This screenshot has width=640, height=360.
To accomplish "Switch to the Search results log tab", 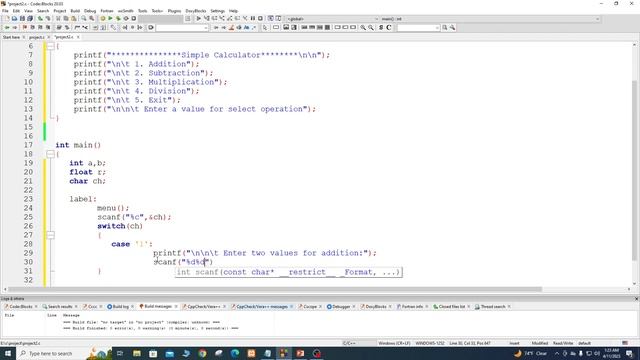I will click(60, 307).
